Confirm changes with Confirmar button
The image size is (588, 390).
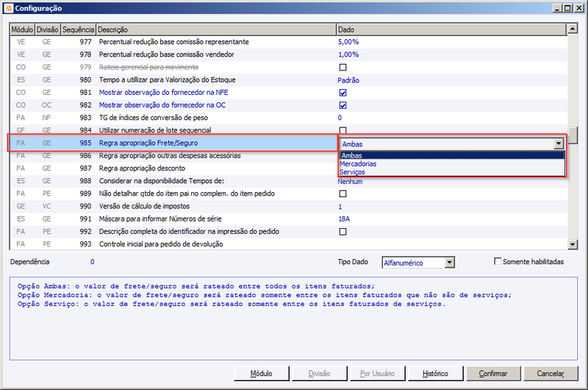493,374
